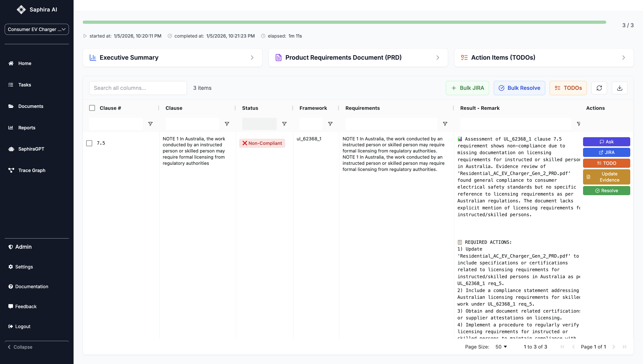643x364 pixels.
Task: Click the refresh table icon
Action: point(599,88)
